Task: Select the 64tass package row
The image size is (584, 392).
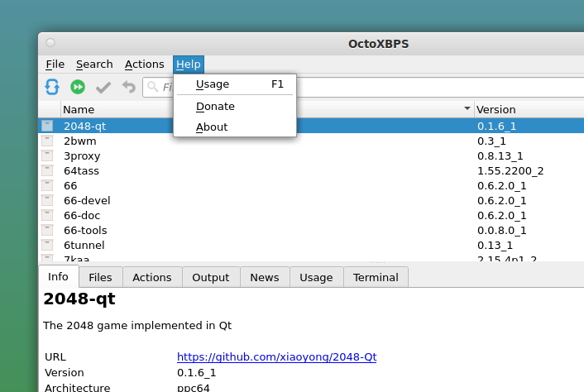Action: pyautogui.click(x=311, y=170)
